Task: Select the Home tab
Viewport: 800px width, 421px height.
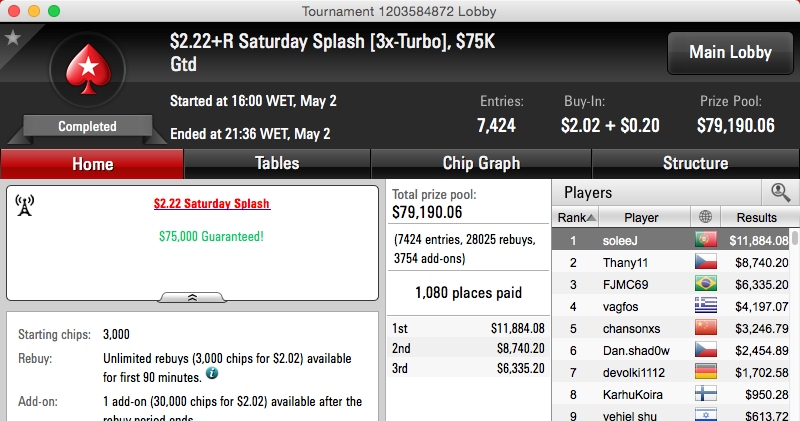Action: click(x=92, y=164)
